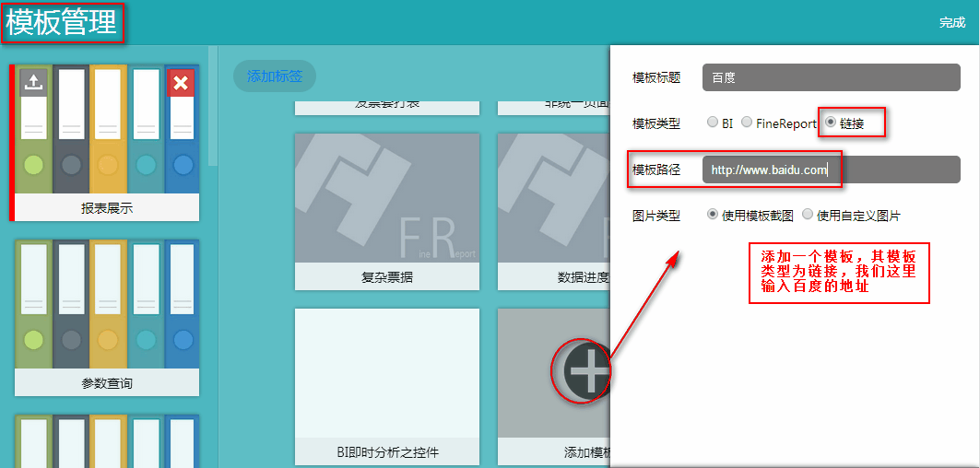Click the 添加标签 button

click(274, 76)
